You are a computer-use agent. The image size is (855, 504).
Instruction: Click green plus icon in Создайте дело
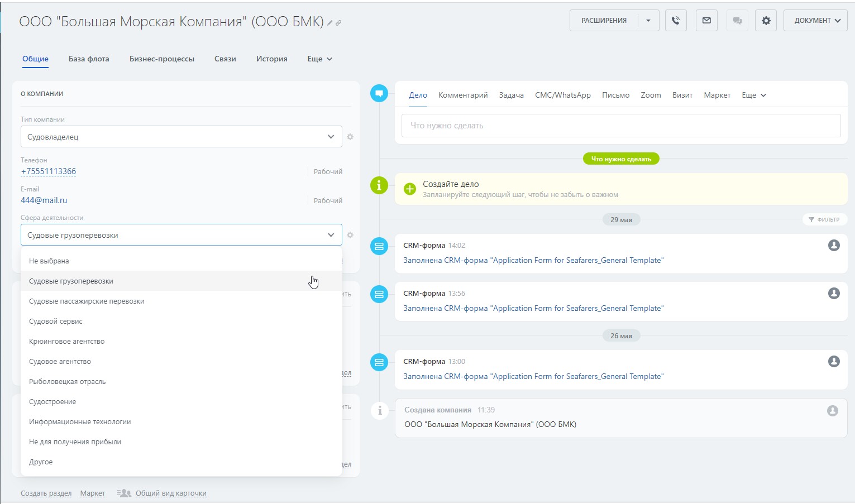pos(410,189)
